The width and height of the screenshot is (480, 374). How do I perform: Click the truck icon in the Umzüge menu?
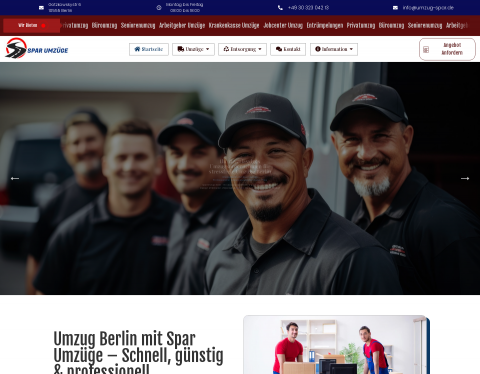point(181,49)
